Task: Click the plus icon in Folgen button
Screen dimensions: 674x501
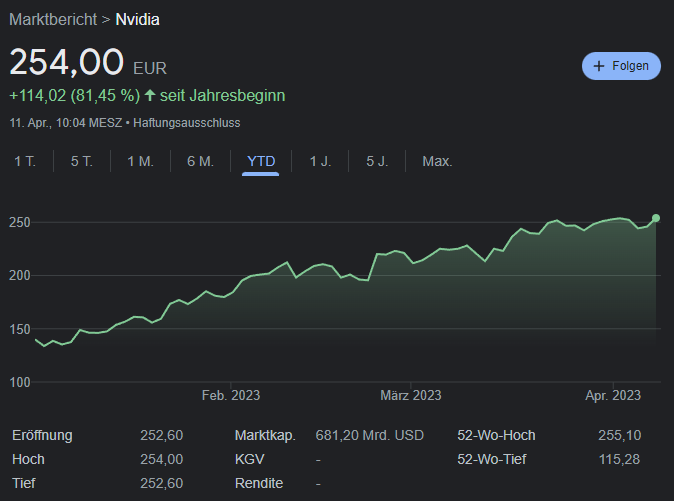Action: [x=599, y=66]
